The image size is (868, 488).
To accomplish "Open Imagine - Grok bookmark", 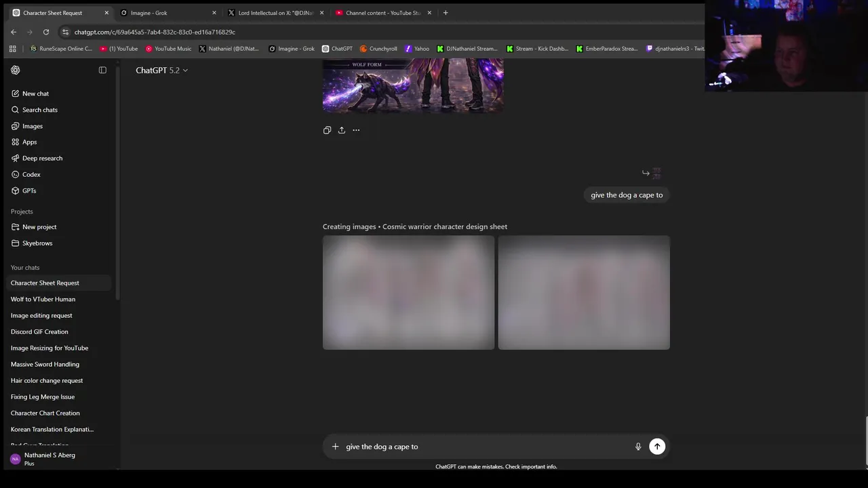I will tap(292, 49).
